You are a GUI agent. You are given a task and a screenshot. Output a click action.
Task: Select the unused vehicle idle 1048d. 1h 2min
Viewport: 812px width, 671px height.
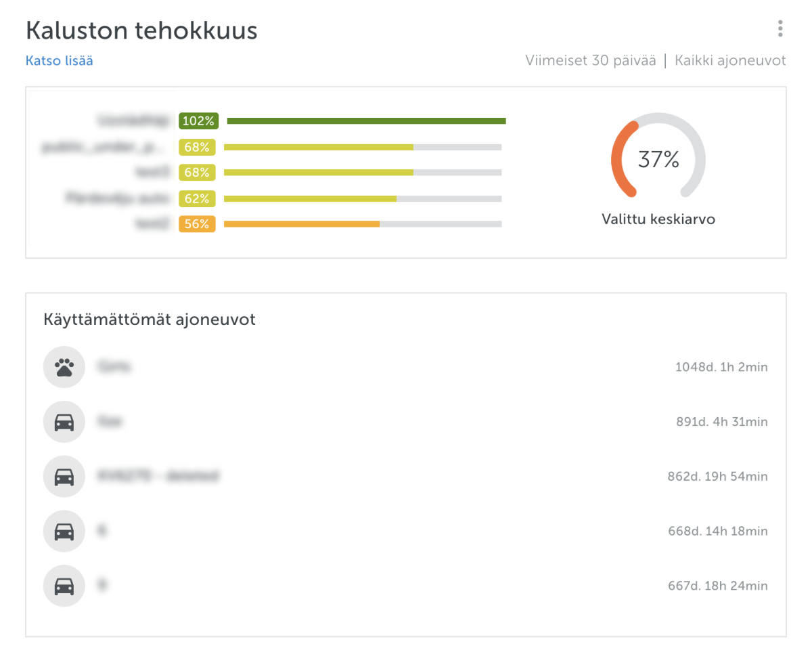click(721, 368)
